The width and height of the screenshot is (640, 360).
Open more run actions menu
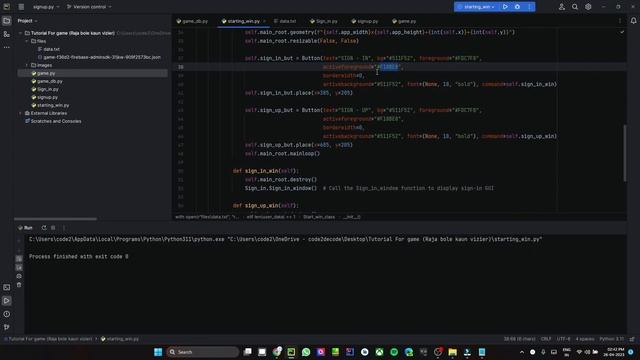[x=529, y=7]
